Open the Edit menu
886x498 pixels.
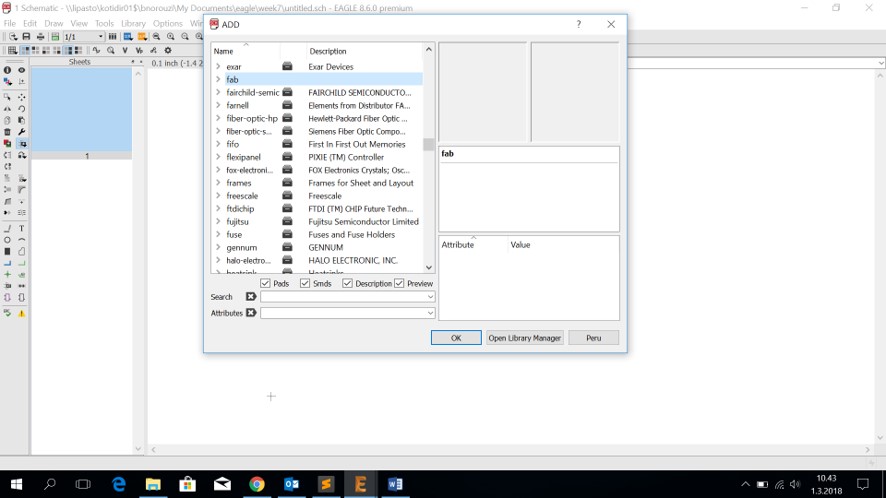30,23
